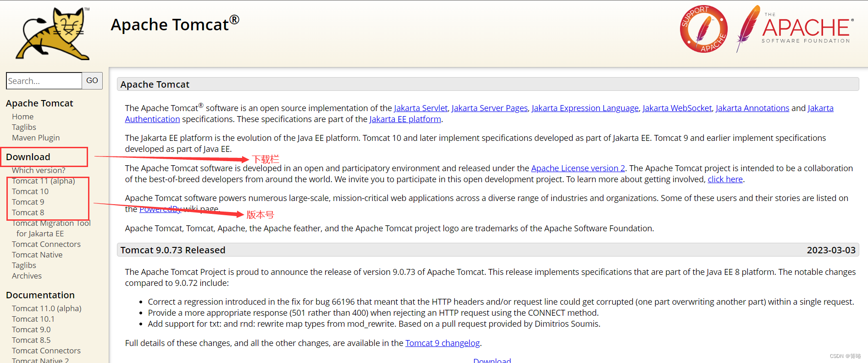Follow the 'click here' link
868x363 pixels.
pyautogui.click(x=725, y=179)
